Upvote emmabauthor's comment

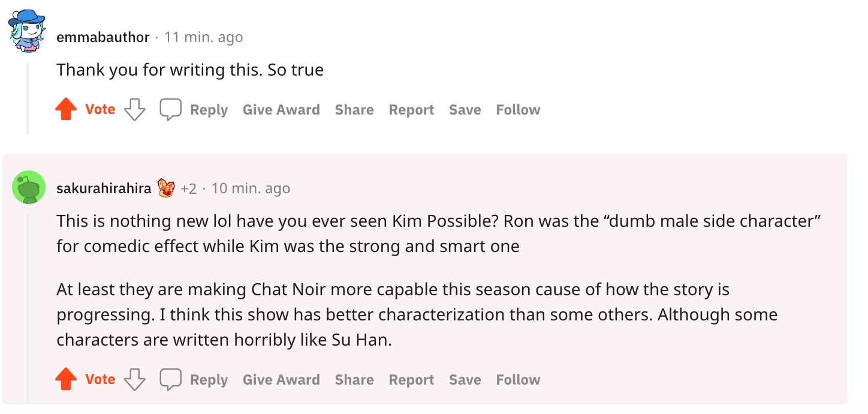coord(66,110)
